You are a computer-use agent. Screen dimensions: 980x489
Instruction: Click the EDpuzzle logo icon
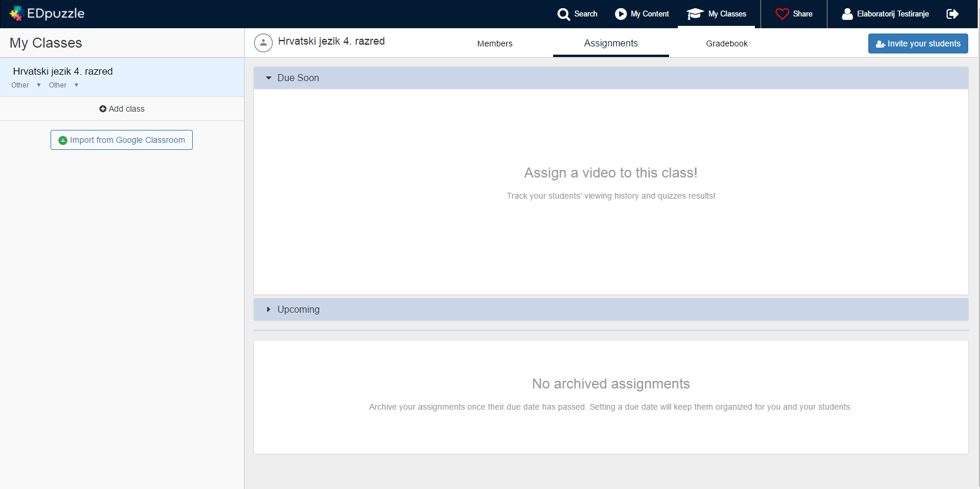pyautogui.click(x=16, y=14)
